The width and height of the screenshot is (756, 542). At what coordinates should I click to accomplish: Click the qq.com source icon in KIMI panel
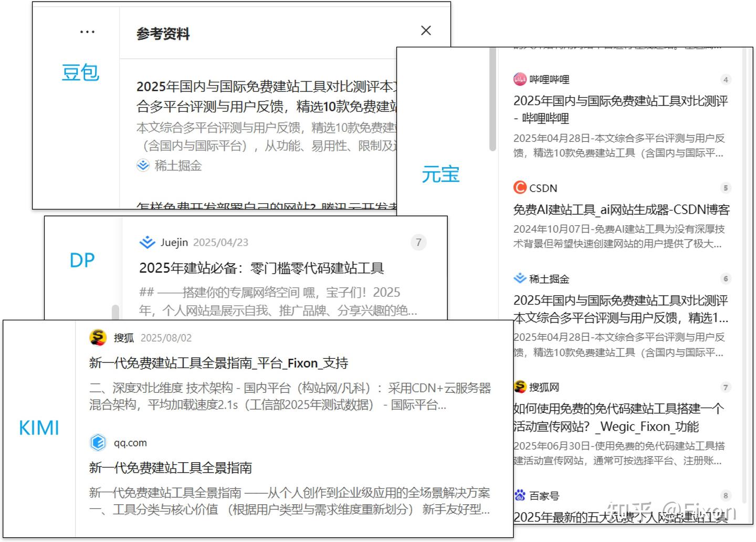(x=98, y=443)
